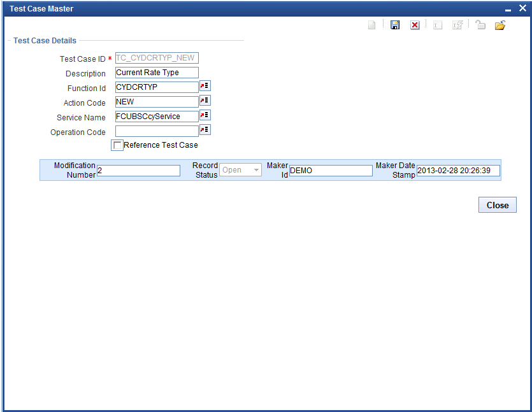Click the Action Code input field
The width and height of the screenshot is (532, 412).
click(x=157, y=102)
